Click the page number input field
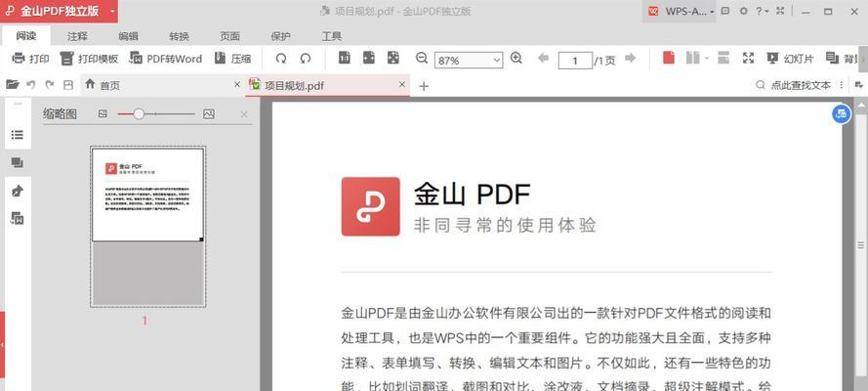868x391 pixels. (575, 61)
